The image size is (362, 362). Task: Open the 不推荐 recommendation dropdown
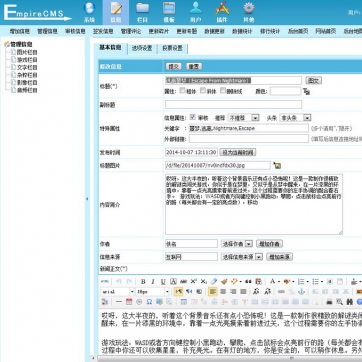click(243, 118)
